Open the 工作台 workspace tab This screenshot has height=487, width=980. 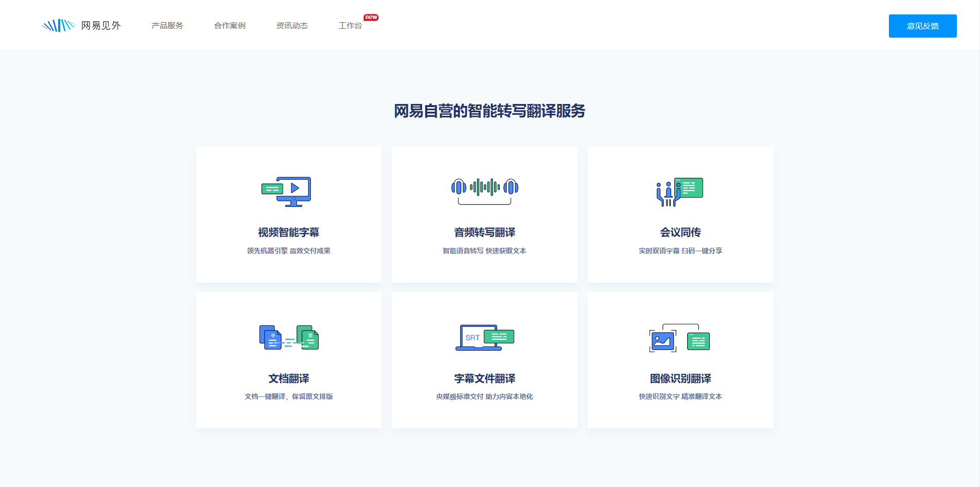[350, 26]
